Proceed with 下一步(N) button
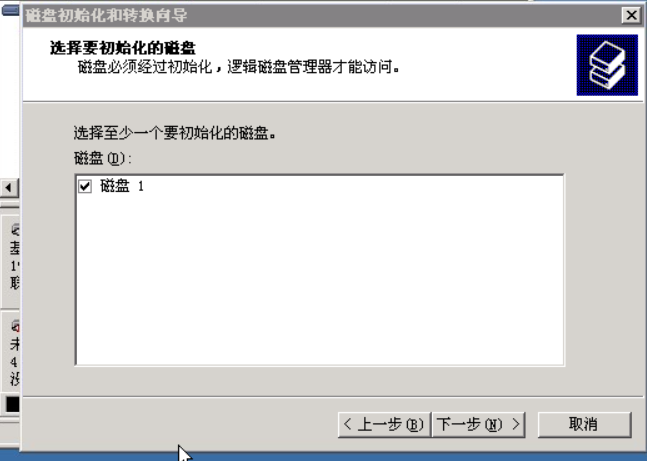Viewport: 647px width, 461px height. tap(478, 424)
